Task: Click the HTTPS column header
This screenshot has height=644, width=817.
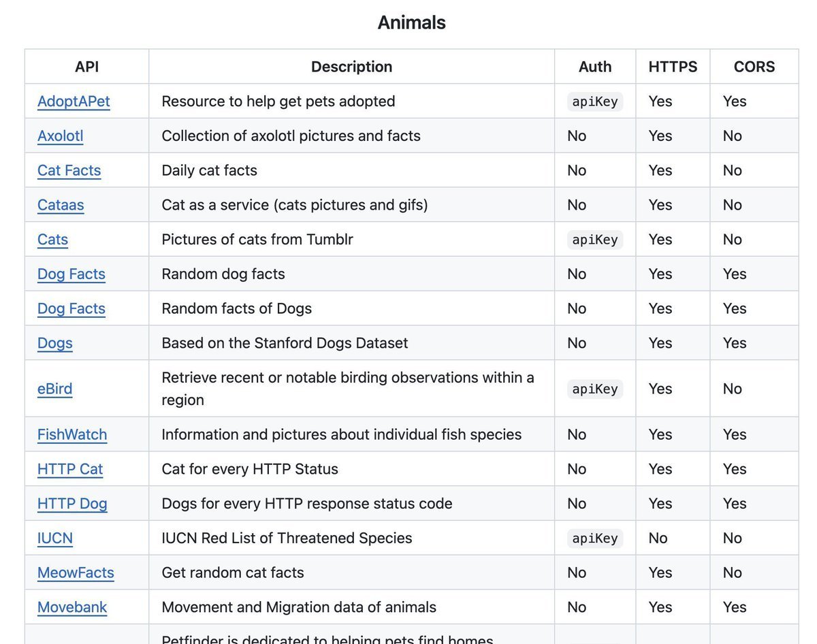Action: click(x=673, y=67)
